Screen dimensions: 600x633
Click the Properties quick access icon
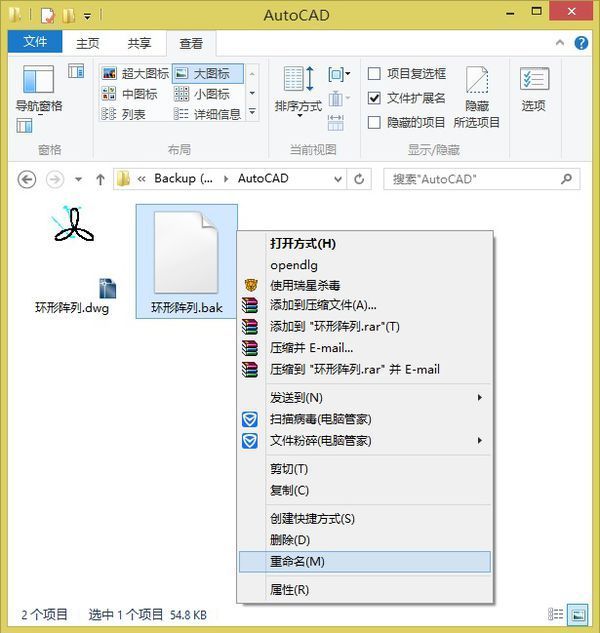tap(47, 15)
